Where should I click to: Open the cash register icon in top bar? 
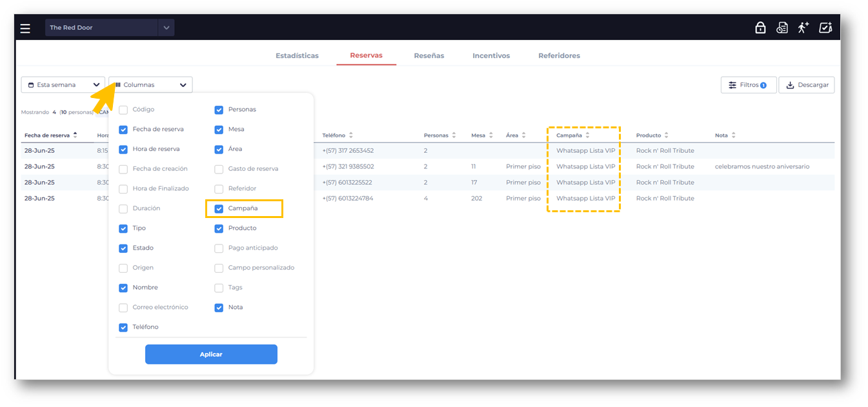[782, 28]
